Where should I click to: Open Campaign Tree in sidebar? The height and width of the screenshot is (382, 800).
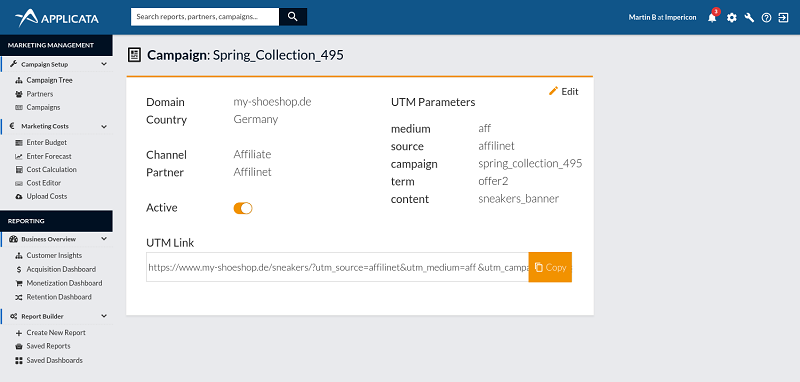coord(49,81)
